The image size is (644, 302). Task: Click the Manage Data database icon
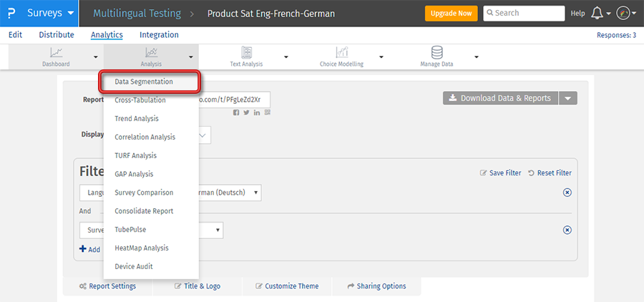(x=436, y=52)
